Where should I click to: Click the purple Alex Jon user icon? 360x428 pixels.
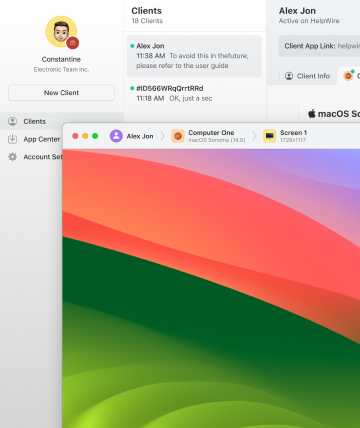(116, 136)
